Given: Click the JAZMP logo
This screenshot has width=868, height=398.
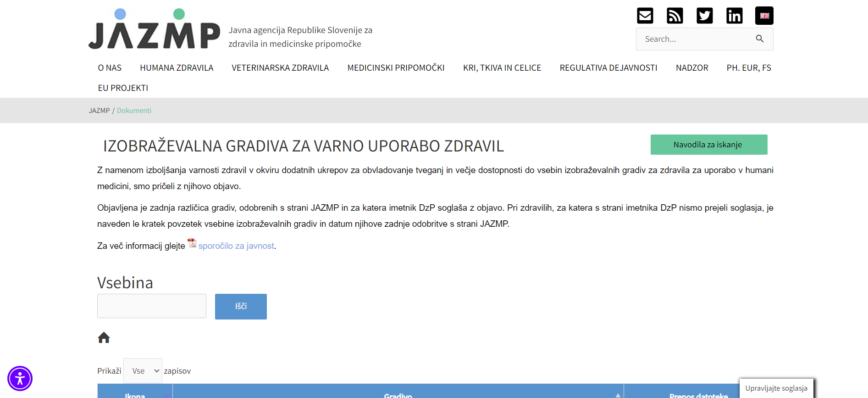Looking at the screenshot, I should pos(154,29).
